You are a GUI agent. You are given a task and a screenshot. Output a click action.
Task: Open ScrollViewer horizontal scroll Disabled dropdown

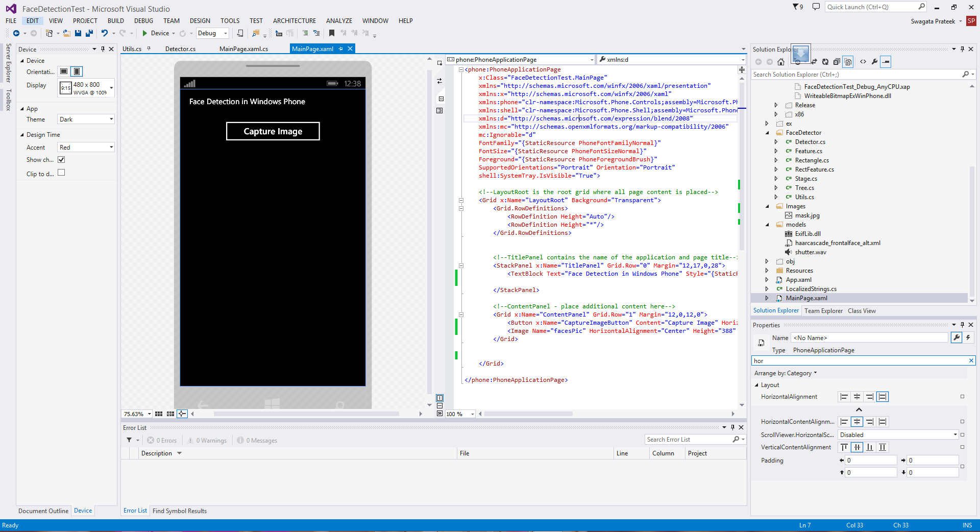pos(898,434)
